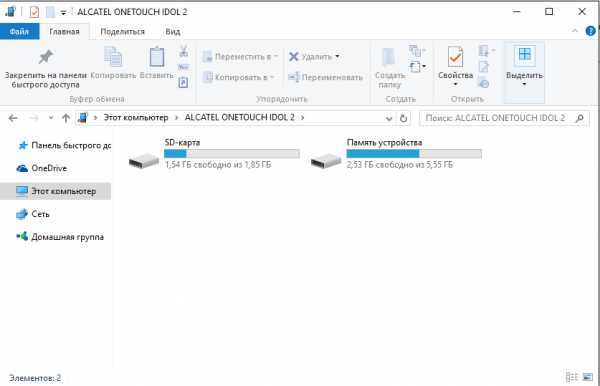
Task: Click Этот компьютер in the address bar
Action: click(x=136, y=118)
